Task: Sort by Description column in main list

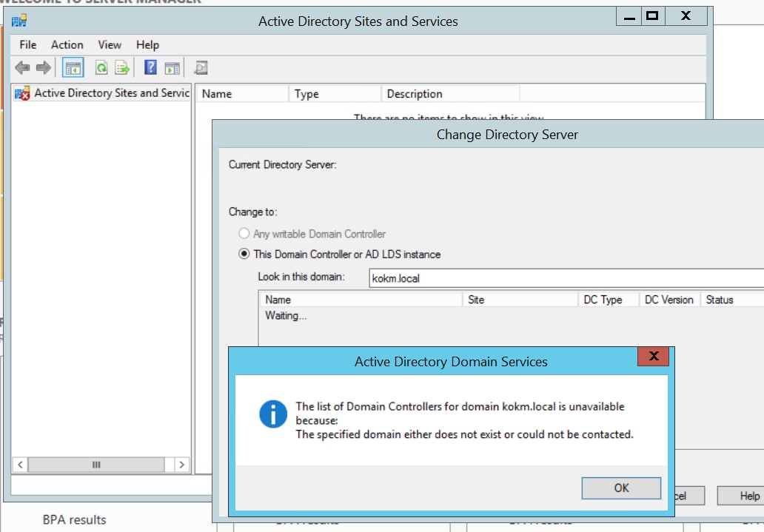Action: click(x=451, y=93)
